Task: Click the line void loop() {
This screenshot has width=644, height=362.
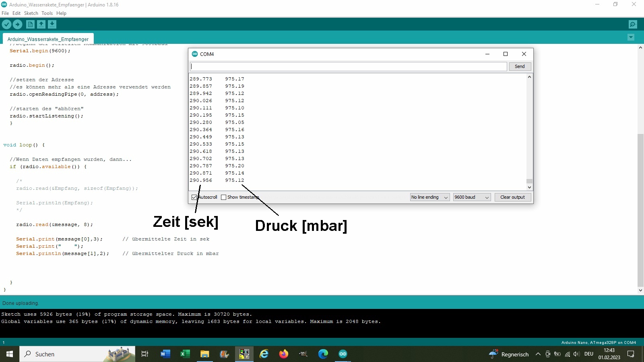Action: (x=24, y=145)
